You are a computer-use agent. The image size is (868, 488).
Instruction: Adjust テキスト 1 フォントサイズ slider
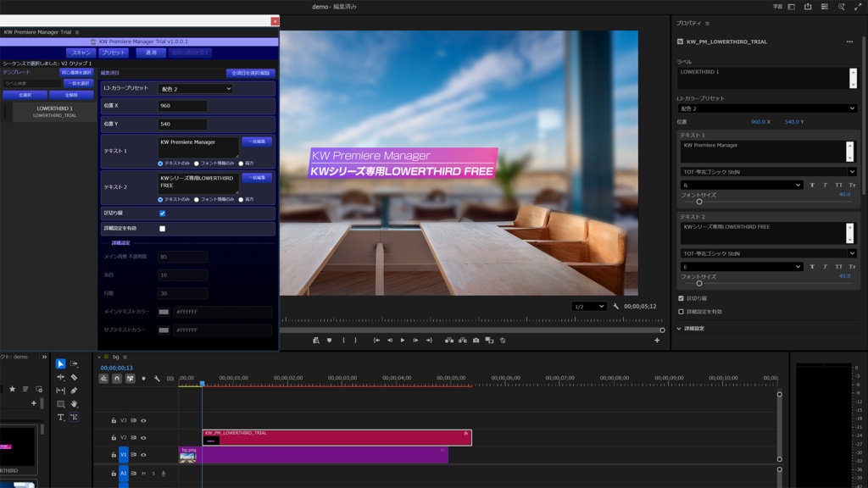tap(699, 202)
